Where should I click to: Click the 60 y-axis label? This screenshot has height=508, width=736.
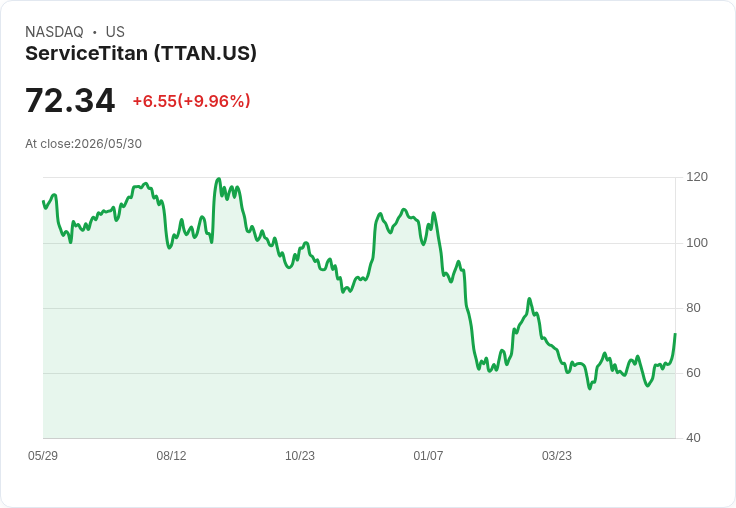(x=693, y=373)
